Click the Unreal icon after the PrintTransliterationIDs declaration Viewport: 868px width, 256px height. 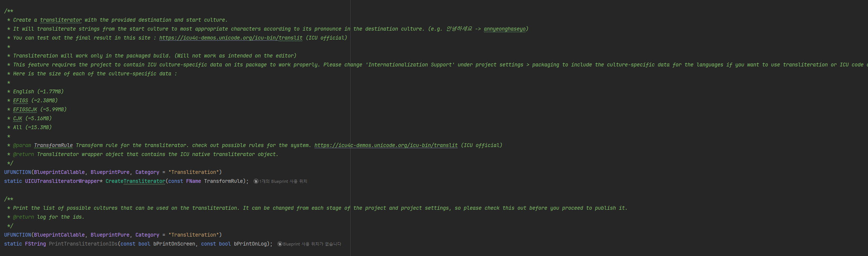click(x=280, y=244)
